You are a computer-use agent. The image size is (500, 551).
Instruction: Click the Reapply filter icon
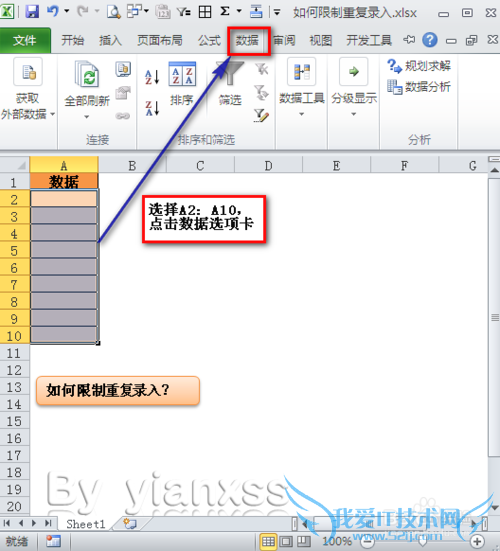pyautogui.click(x=261, y=93)
